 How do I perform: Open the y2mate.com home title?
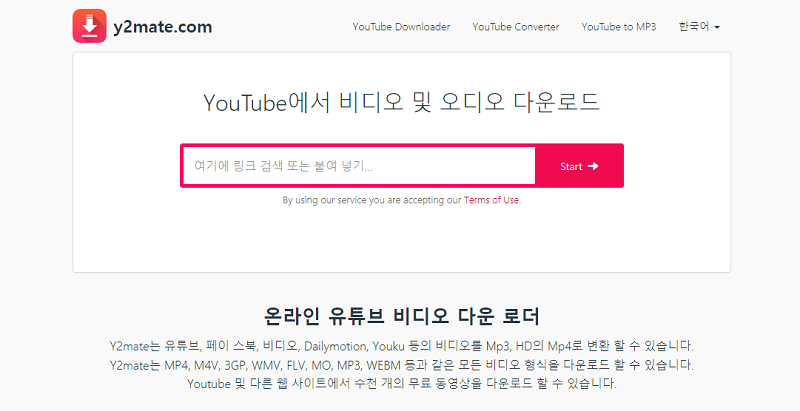[163, 27]
